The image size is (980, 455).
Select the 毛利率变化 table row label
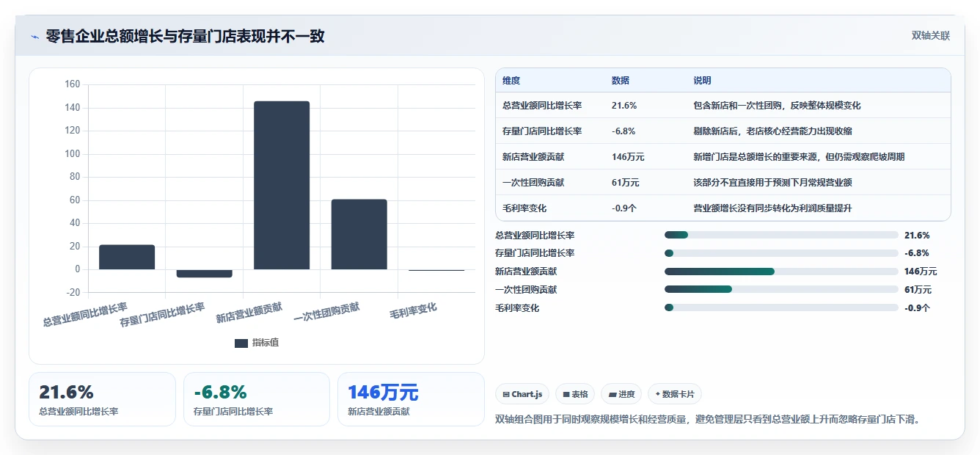524,208
